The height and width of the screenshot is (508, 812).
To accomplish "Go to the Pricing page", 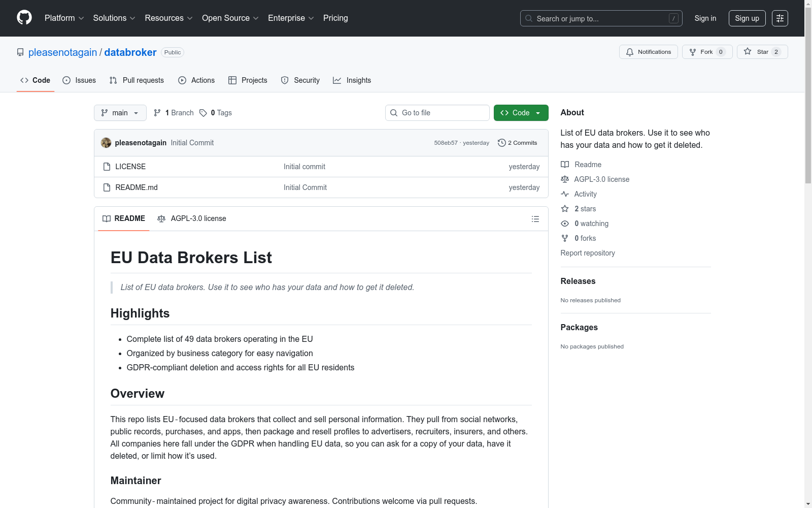I will tap(335, 18).
